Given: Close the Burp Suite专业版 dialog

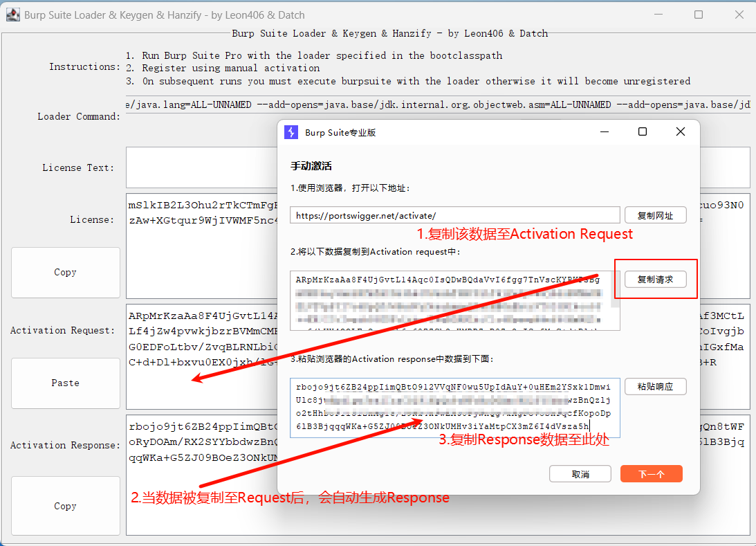Looking at the screenshot, I should click(681, 131).
